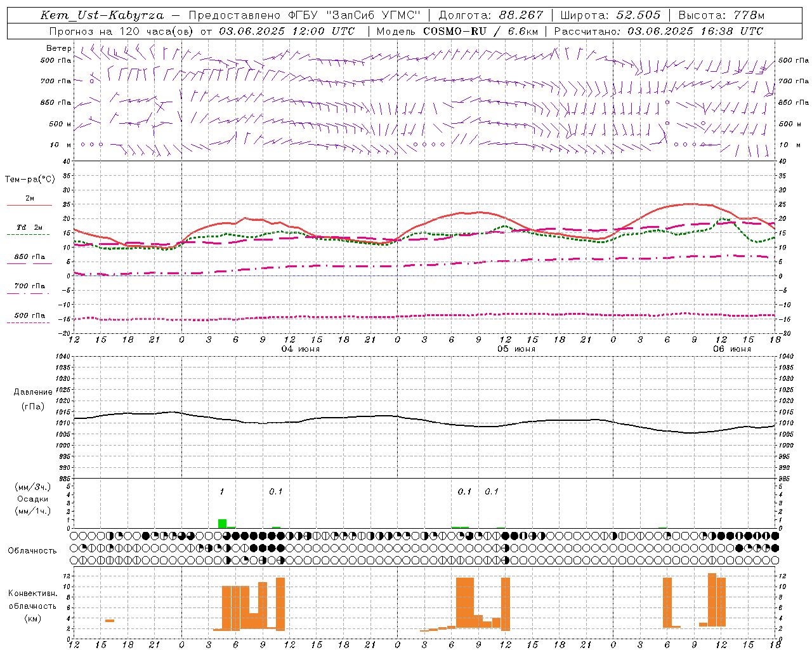Click the '850 гПа' temperature legend entry
The width and height of the screenshot is (812, 650).
click(30, 257)
